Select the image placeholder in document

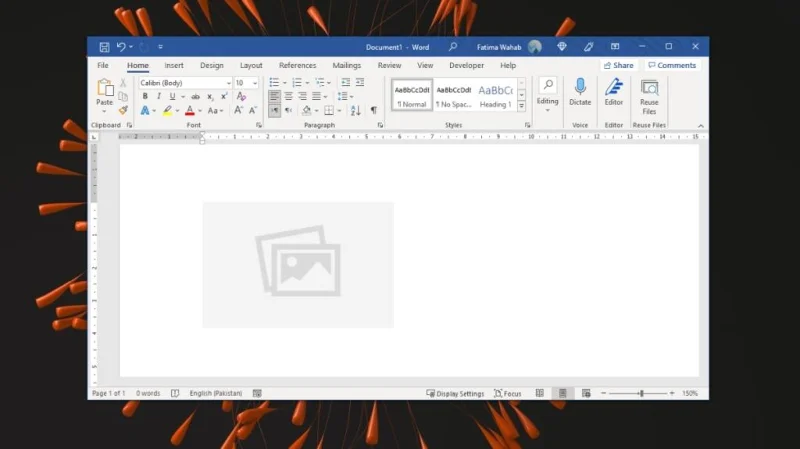click(298, 265)
